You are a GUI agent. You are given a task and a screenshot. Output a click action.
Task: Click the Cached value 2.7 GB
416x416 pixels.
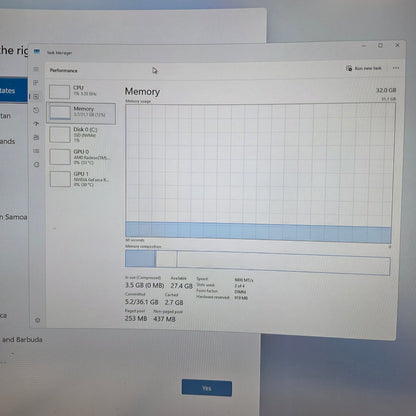[174, 302]
